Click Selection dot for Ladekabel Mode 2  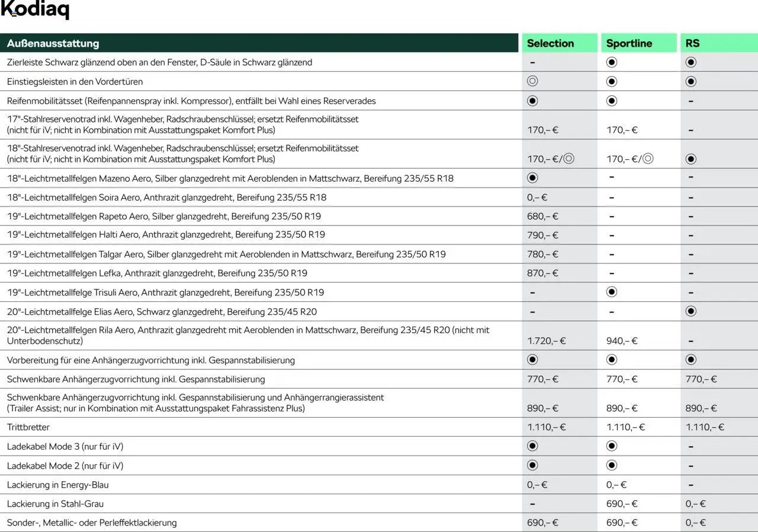(x=532, y=465)
